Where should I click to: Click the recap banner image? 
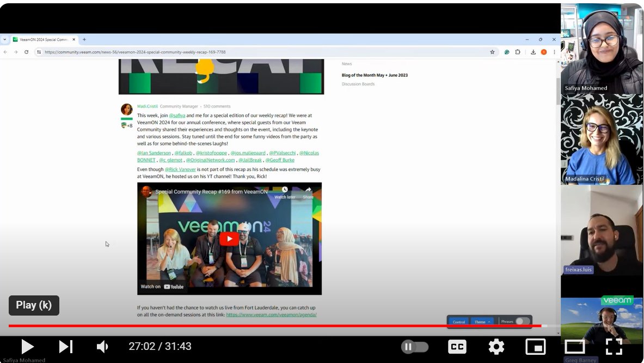[x=221, y=76]
